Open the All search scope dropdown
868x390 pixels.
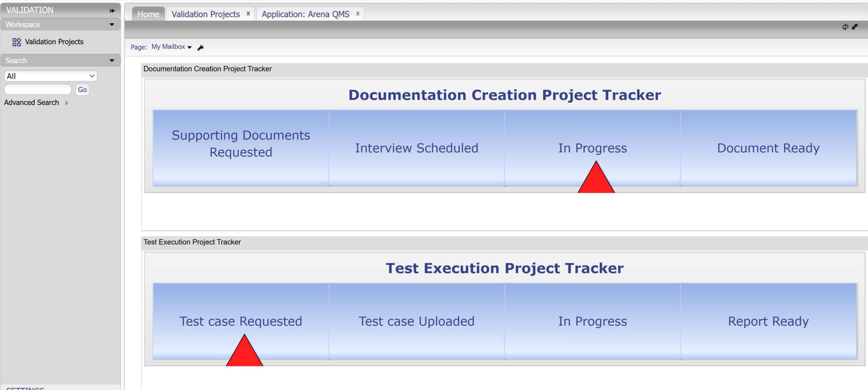tap(51, 76)
